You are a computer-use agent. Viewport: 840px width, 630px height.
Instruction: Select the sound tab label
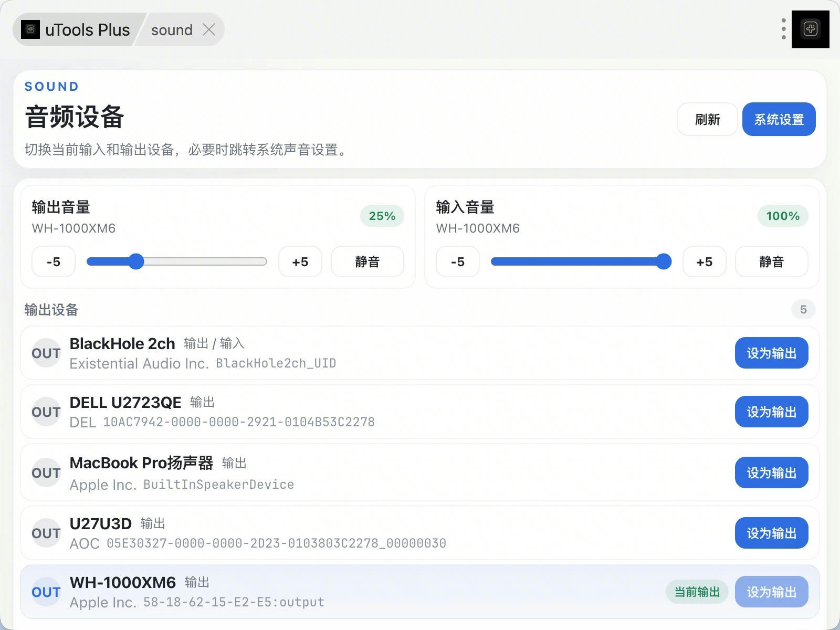tap(172, 30)
